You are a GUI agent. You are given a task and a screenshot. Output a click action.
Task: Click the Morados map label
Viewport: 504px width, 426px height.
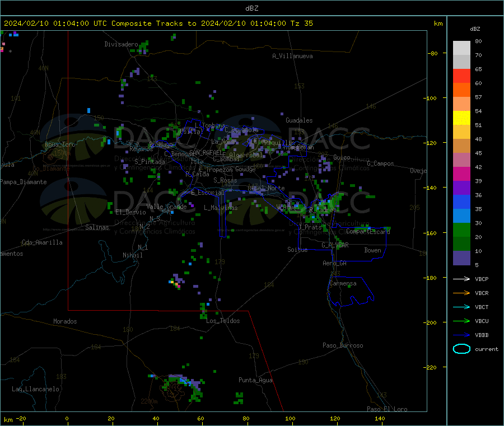tap(65, 321)
